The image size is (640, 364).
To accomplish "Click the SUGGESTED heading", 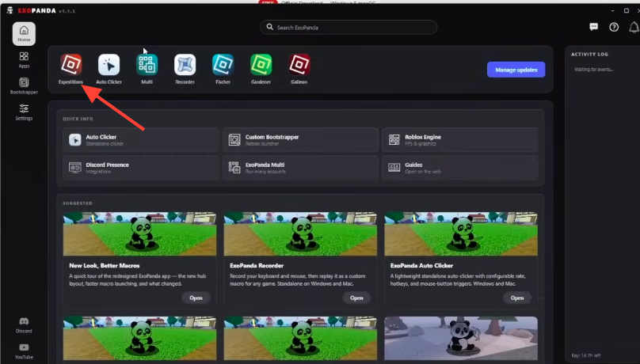I will [x=78, y=203].
